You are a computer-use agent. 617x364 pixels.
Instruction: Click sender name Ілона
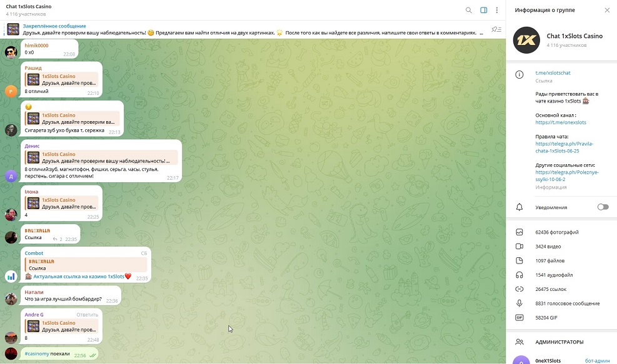click(31, 192)
